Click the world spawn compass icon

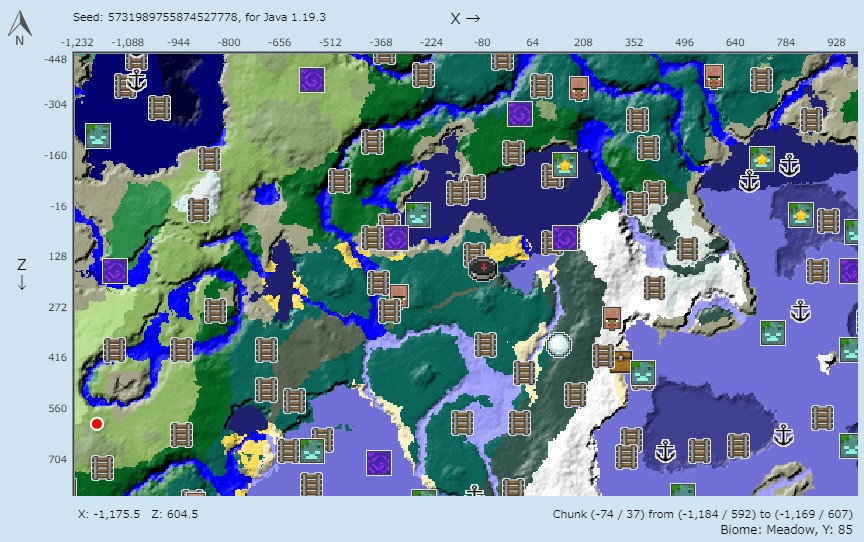coord(483,268)
